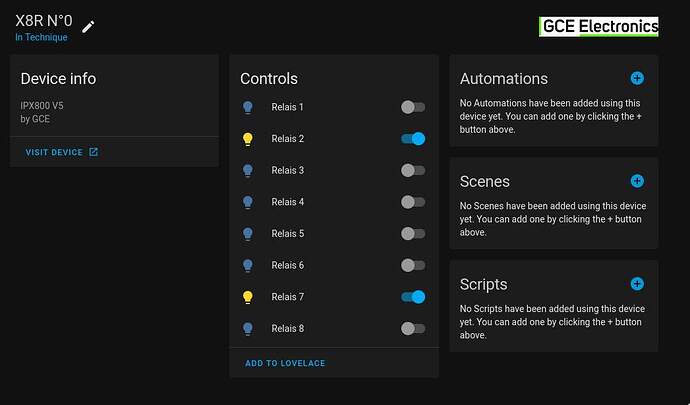Click the yellow Relais 2 bulb icon
690x405 pixels.
[248, 139]
